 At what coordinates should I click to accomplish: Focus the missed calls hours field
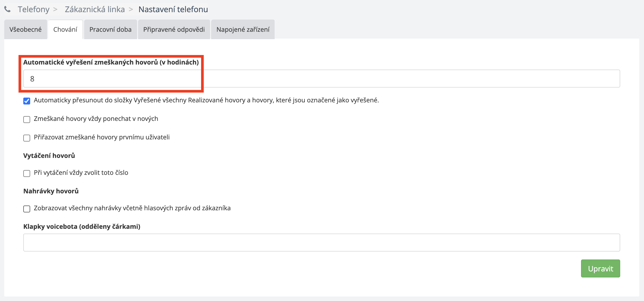321,79
